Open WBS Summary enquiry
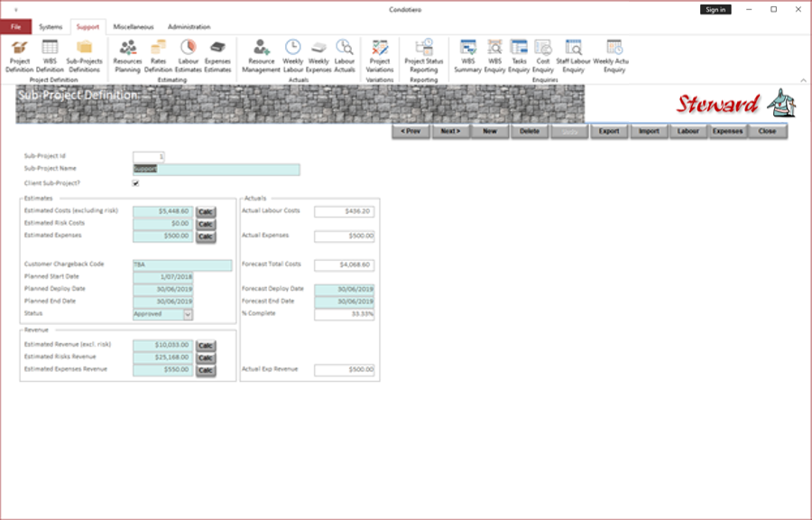Image resolution: width=812 pixels, height=520 pixels. coord(467,56)
